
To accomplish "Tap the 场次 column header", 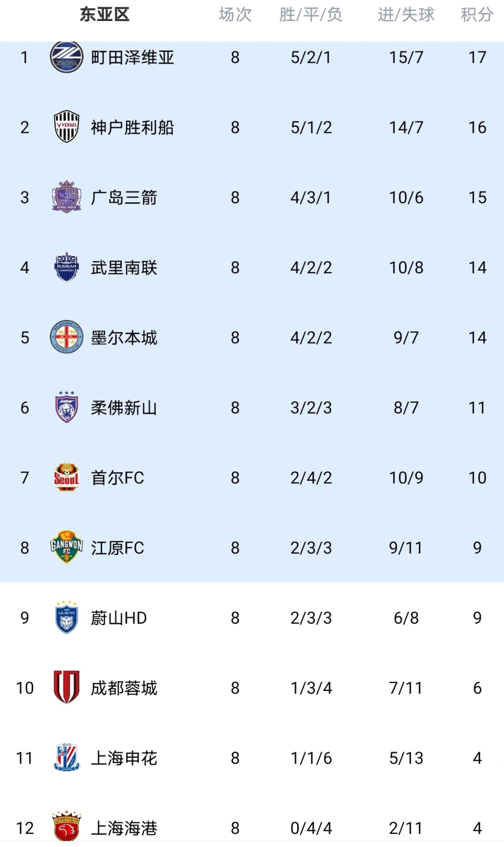I will point(235,15).
